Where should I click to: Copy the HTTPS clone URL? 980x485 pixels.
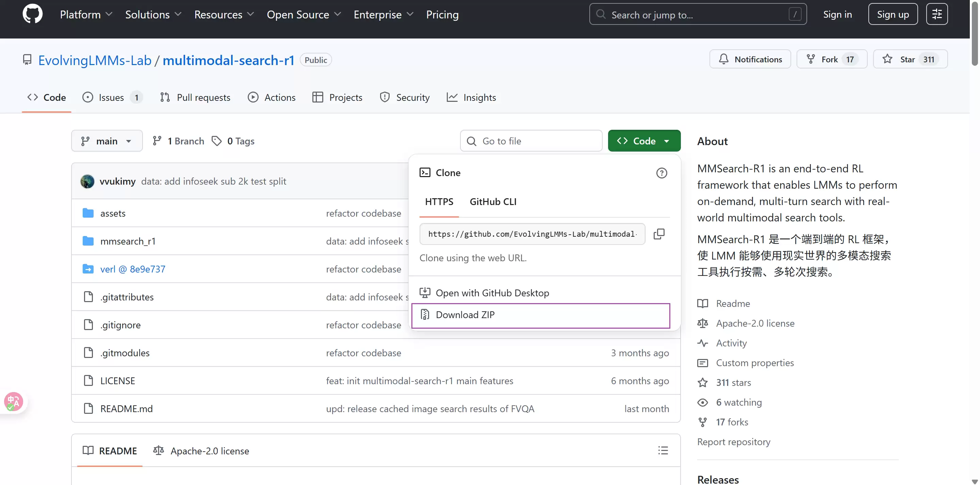659,233
